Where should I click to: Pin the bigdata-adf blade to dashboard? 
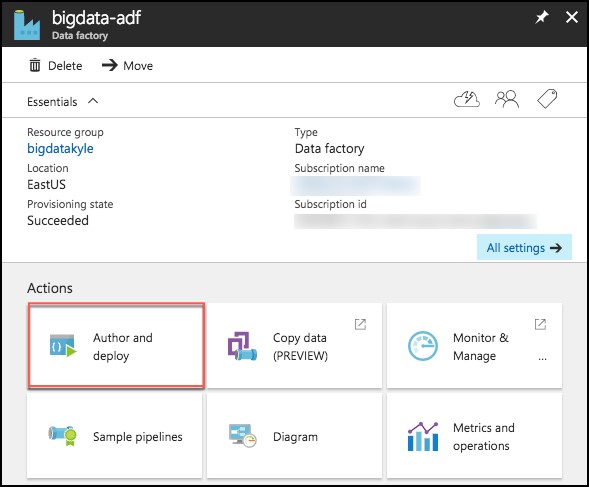pos(542,17)
